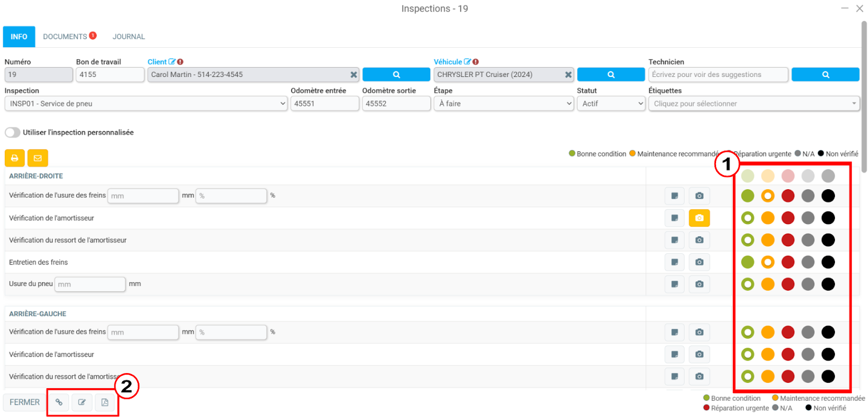Screen dimensions: 868x418
Task: Toggle Utiliser l'inspection personnalisée switch
Action: [12, 132]
